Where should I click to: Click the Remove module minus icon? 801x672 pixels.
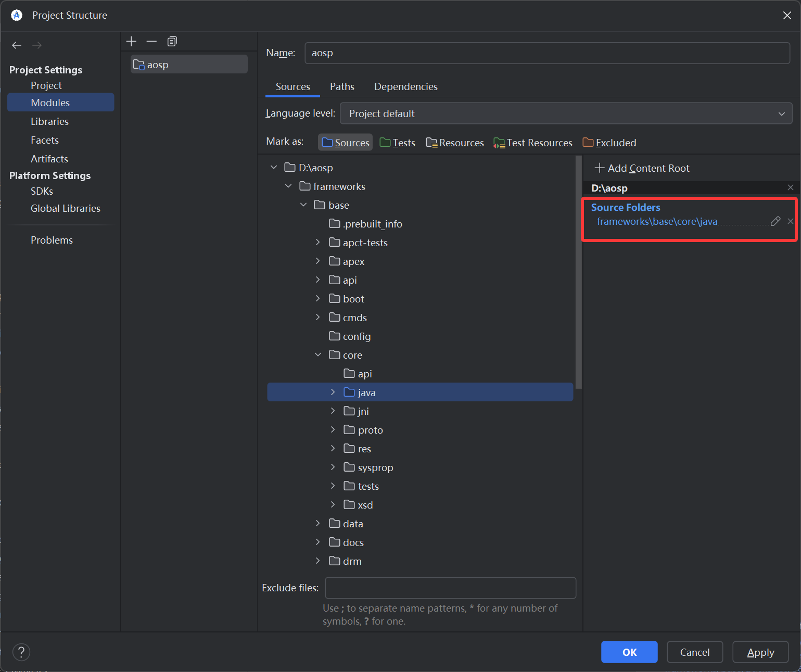pyautogui.click(x=151, y=41)
